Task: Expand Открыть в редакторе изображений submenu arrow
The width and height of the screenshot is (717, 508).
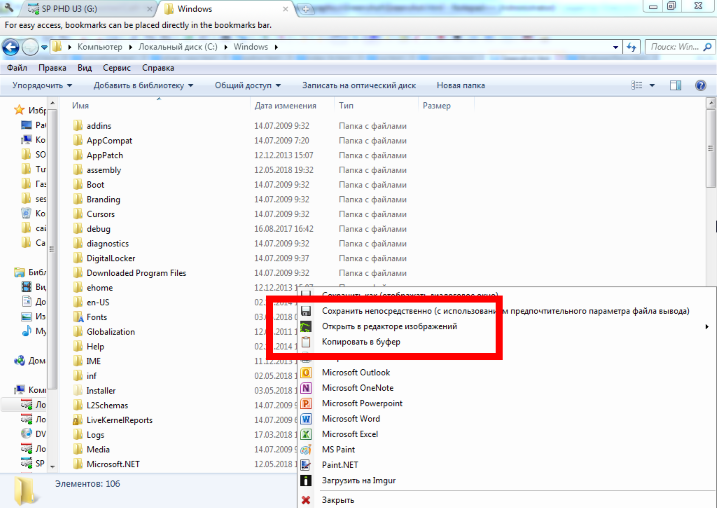Action: point(707,327)
